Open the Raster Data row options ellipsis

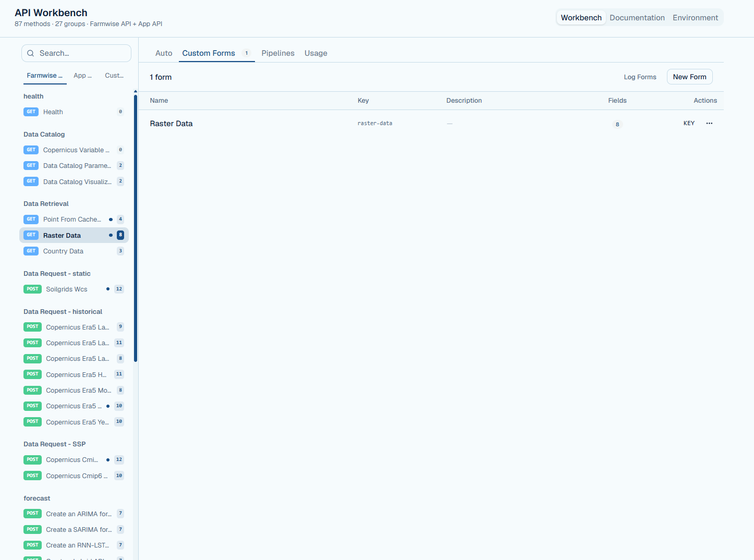coord(709,124)
